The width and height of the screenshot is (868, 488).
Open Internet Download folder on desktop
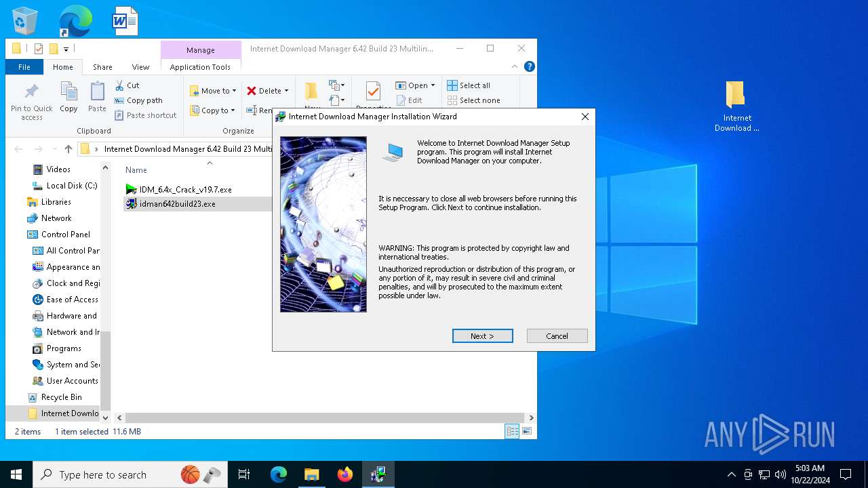[x=736, y=106]
